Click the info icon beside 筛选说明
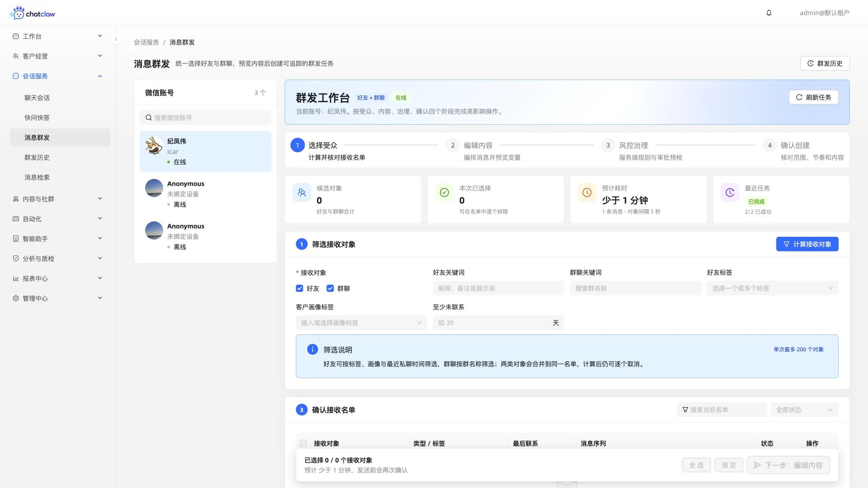This screenshot has height=488, width=868. click(312, 349)
